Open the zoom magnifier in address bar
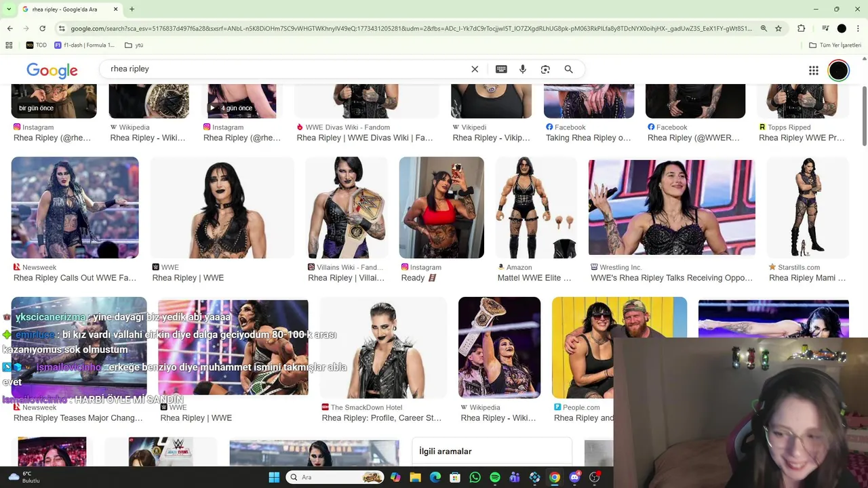This screenshot has height=488, width=868. [764, 28]
